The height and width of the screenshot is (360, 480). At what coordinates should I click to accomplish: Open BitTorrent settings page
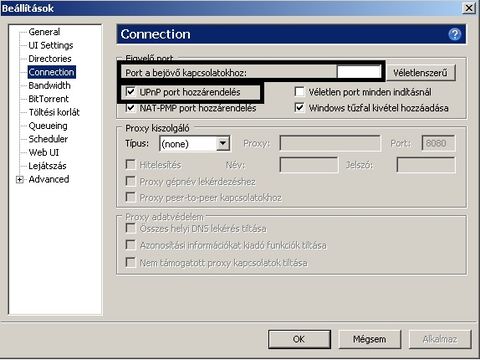[x=48, y=99]
